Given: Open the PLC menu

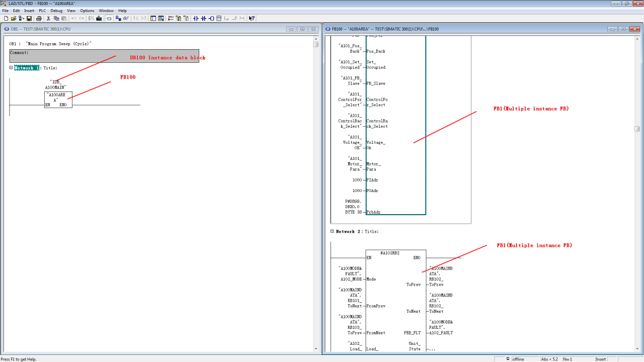Looking at the screenshot, I should (x=42, y=11).
